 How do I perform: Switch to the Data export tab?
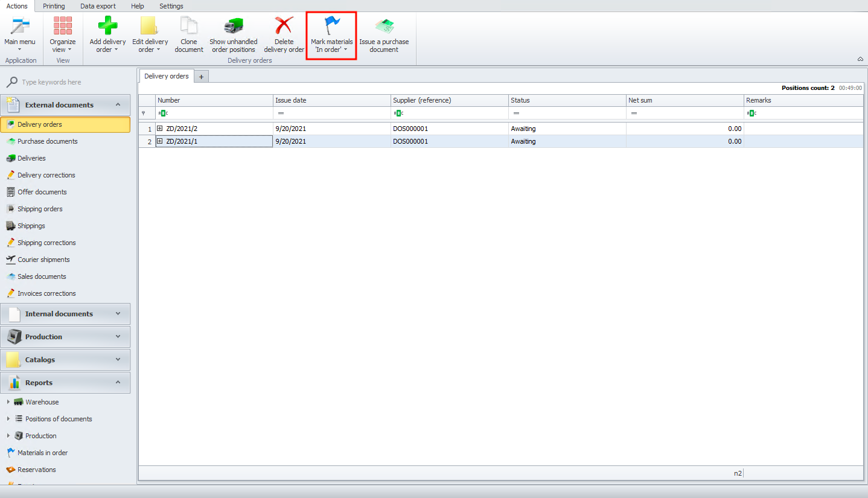pos(98,6)
